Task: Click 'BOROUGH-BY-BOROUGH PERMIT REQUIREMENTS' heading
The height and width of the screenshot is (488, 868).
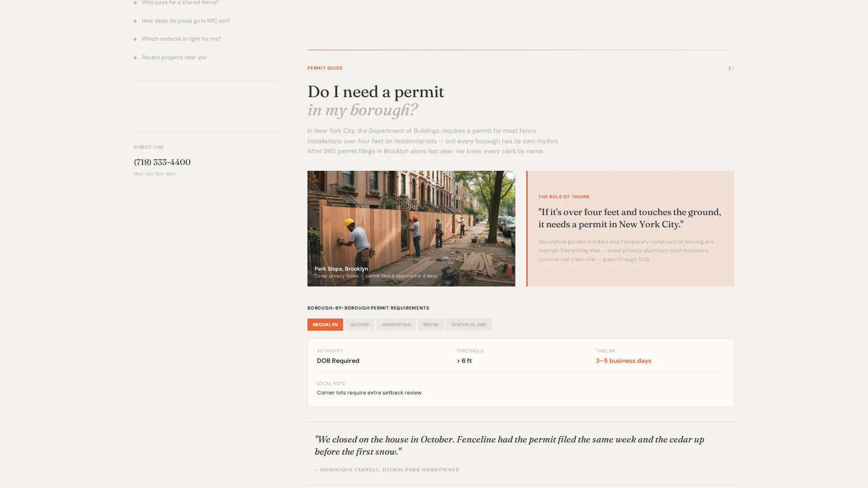Action: (x=368, y=308)
